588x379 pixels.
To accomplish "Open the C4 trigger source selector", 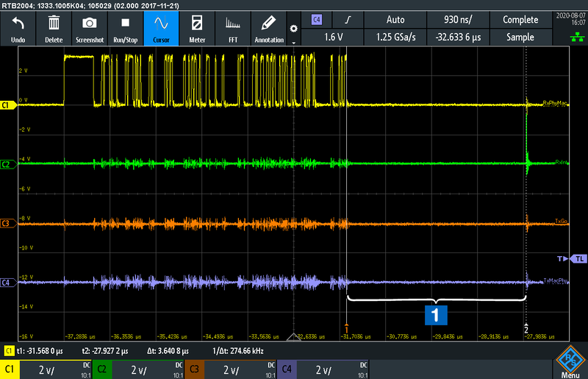I will pos(317,20).
